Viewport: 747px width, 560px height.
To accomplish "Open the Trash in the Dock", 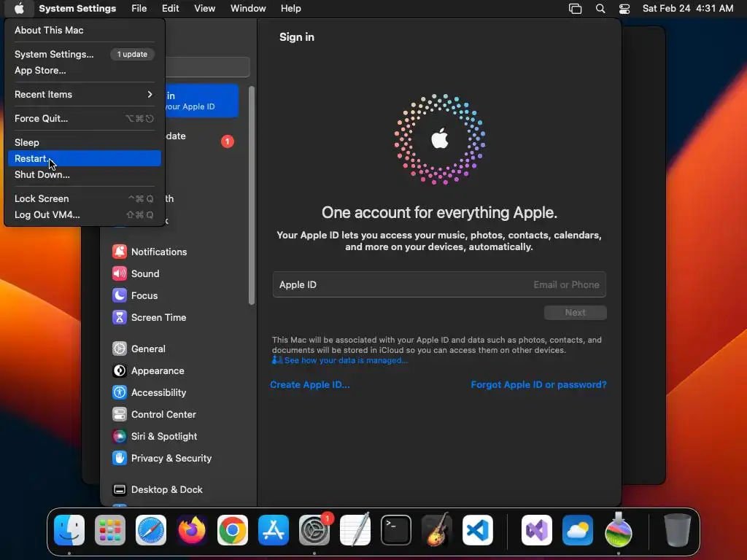I will 677,530.
